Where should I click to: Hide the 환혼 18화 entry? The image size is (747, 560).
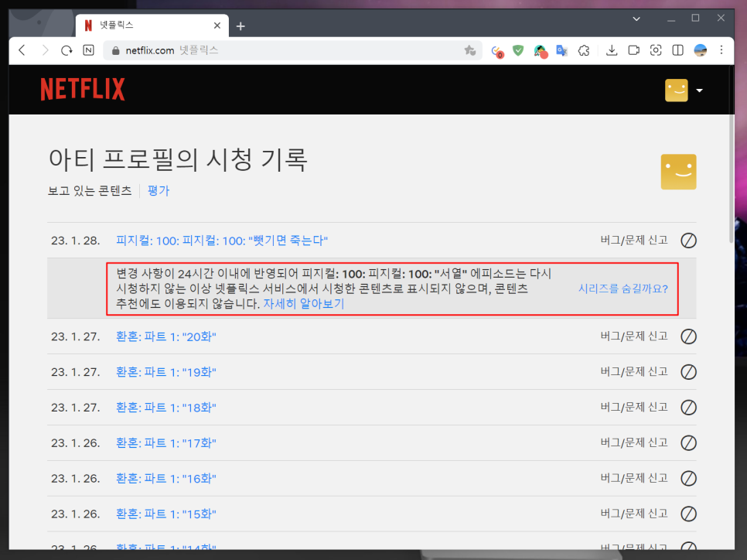(688, 408)
